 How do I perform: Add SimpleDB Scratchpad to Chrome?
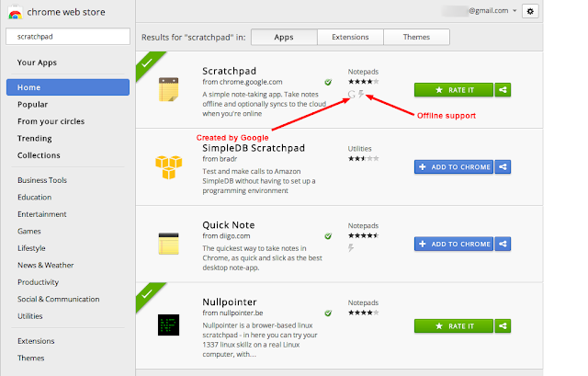[x=454, y=167]
